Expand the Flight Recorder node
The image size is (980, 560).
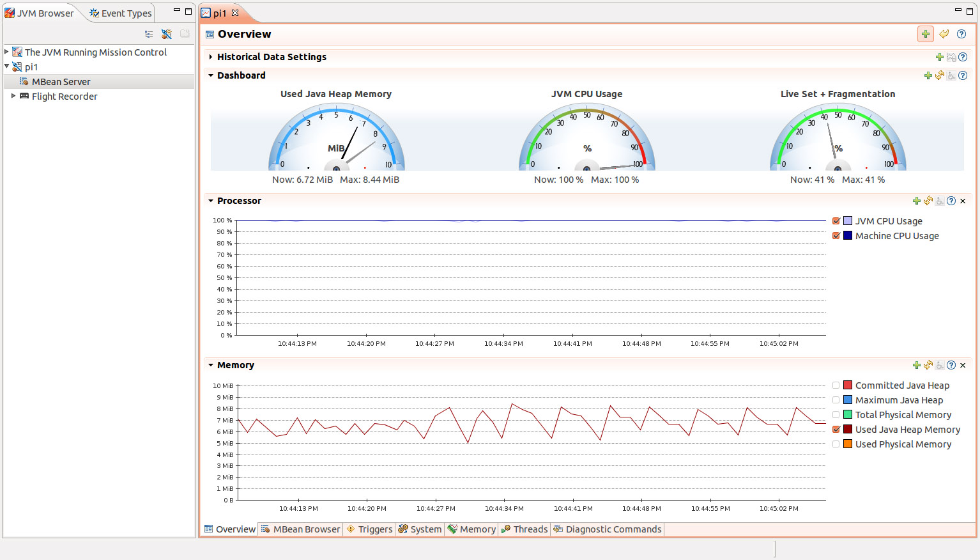pos(13,96)
